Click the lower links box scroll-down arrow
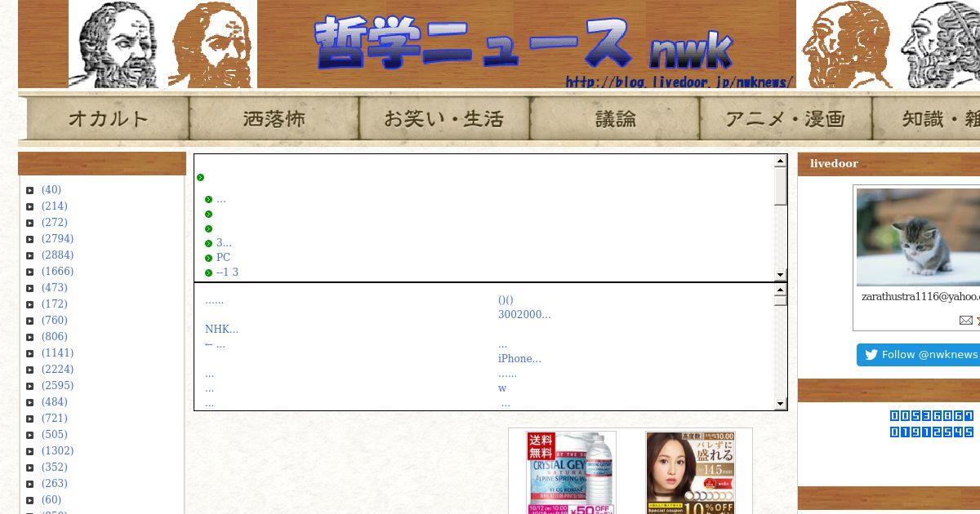This screenshot has height=514, width=980. pos(781,403)
